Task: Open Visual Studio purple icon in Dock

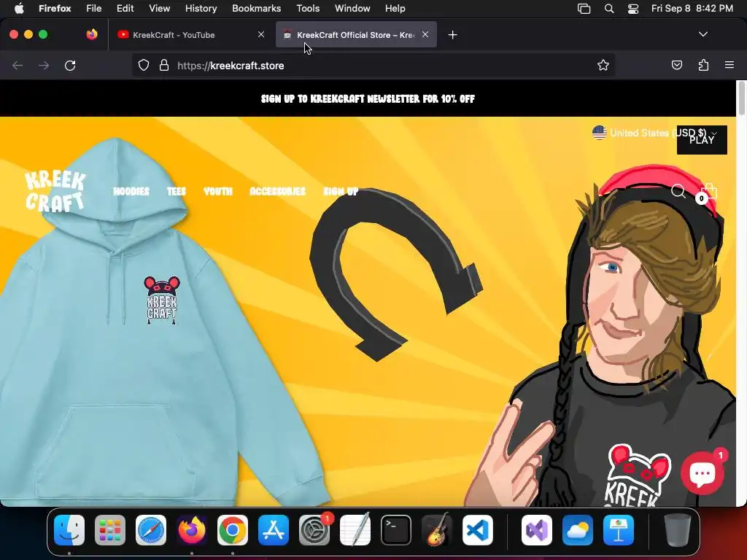Action: coord(537,530)
